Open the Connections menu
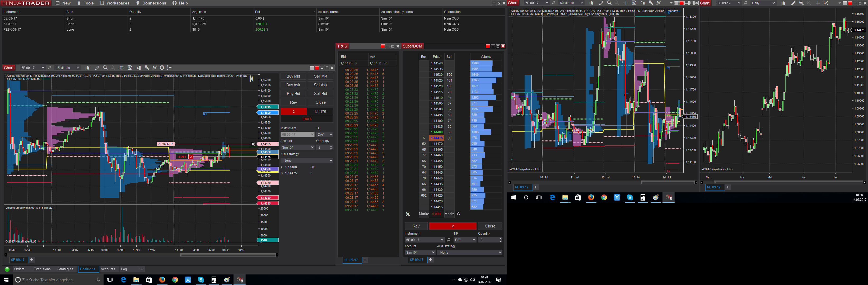Viewport: 868px width, 285px height. [151, 3]
